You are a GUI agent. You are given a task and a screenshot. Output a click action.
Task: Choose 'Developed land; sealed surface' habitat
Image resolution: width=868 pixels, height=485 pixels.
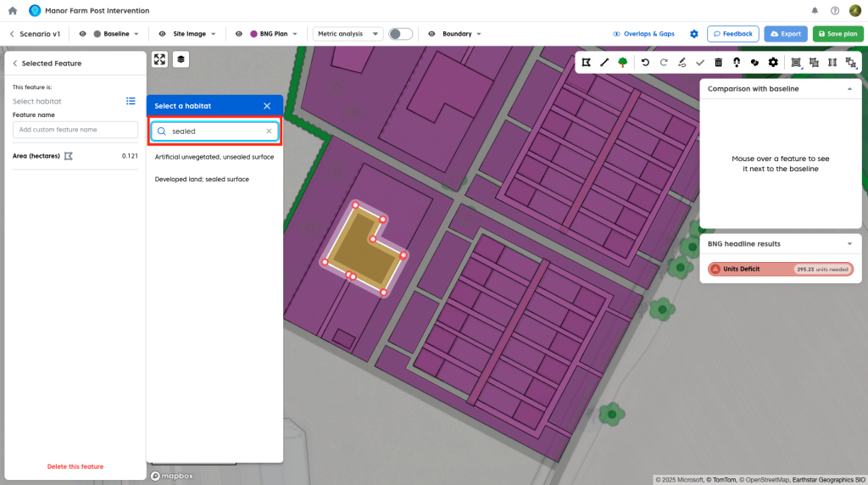point(202,179)
